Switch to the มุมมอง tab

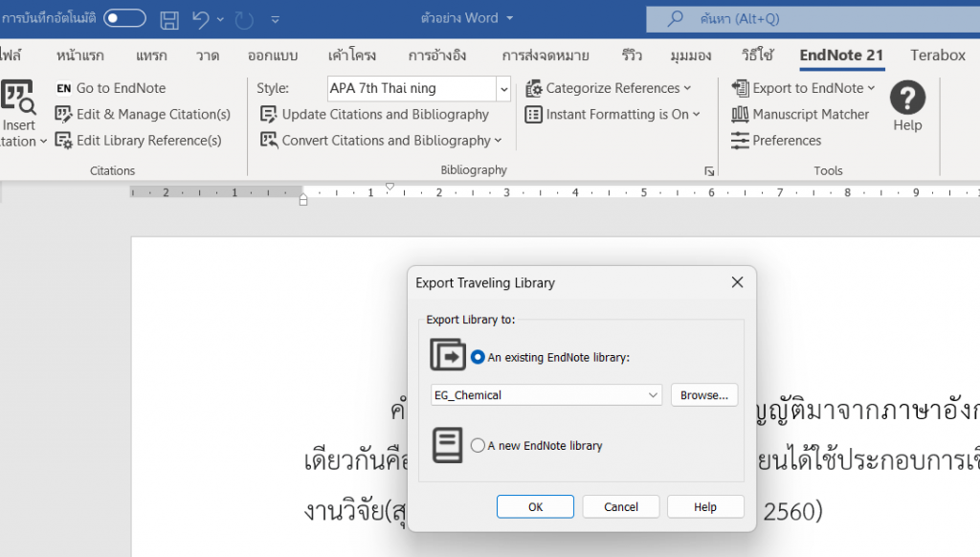tap(691, 56)
